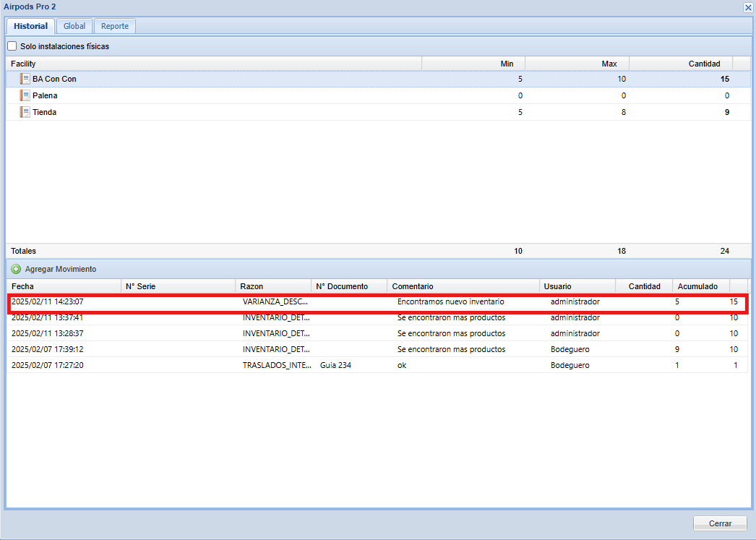Click the Max value 8 for Tienda
756x540 pixels.
[x=624, y=112]
